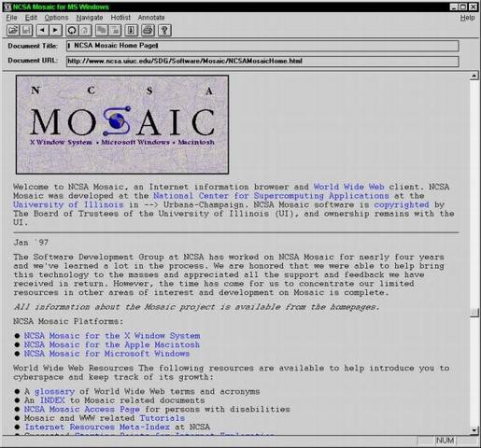Go back using the left arrow icon
481x448 pixels.
(x=42, y=31)
